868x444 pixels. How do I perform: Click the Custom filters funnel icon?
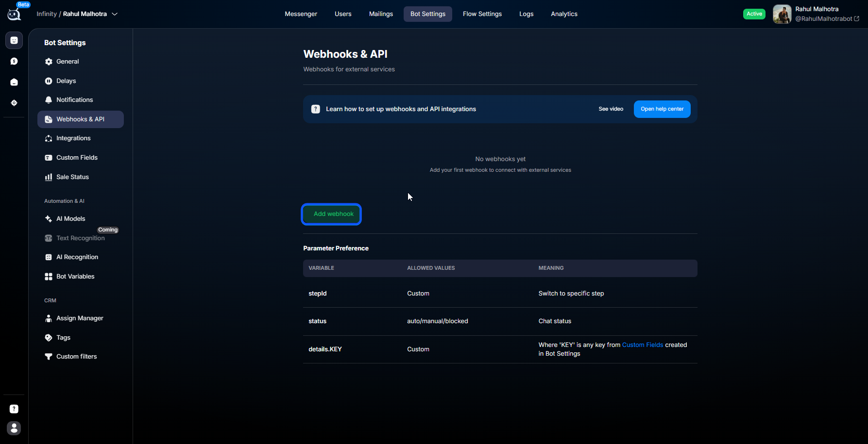click(x=49, y=357)
